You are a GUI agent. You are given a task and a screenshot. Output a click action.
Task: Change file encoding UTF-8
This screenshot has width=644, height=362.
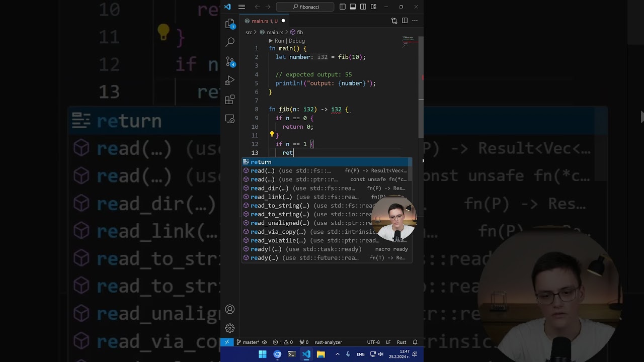click(x=373, y=342)
